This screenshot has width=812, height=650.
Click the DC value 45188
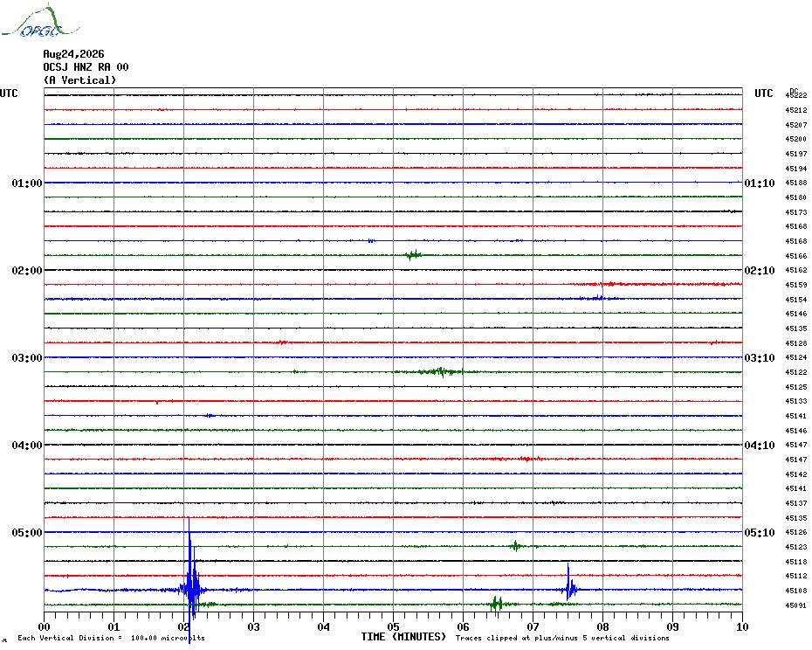pyautogui.click(x=796, y=183)
